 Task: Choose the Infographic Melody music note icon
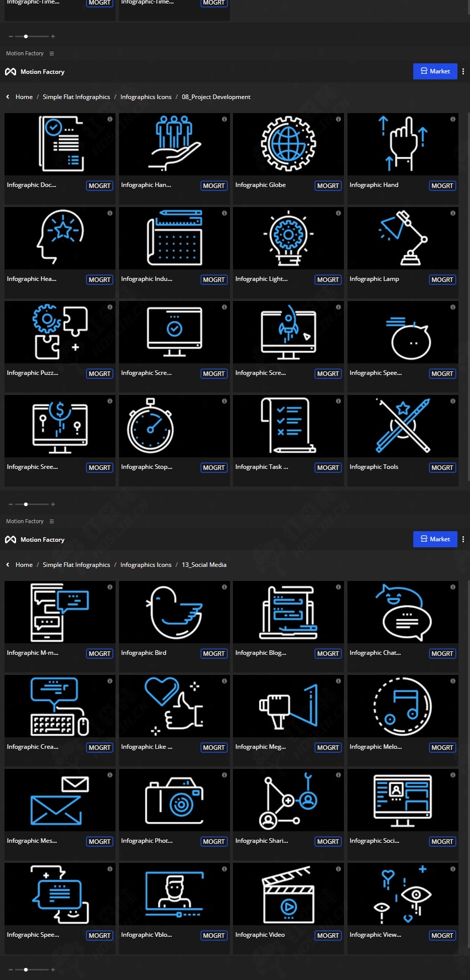point(403,706)
